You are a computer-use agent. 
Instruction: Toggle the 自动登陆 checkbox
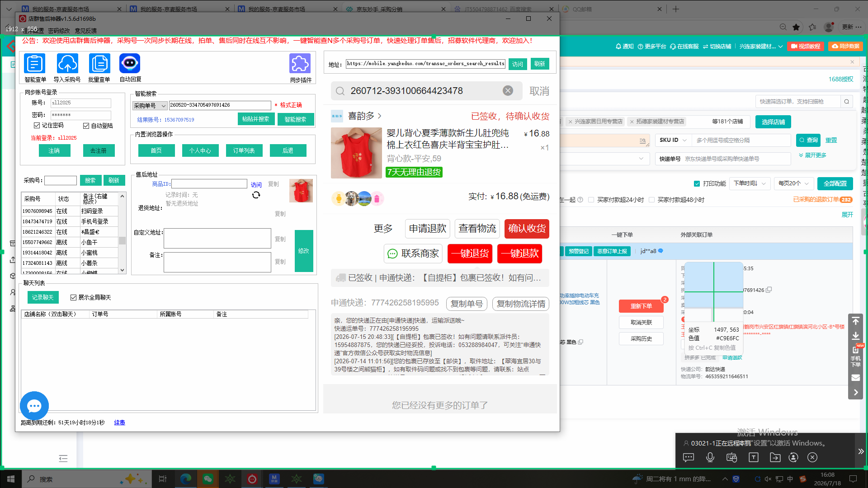[x=86, y=126]
